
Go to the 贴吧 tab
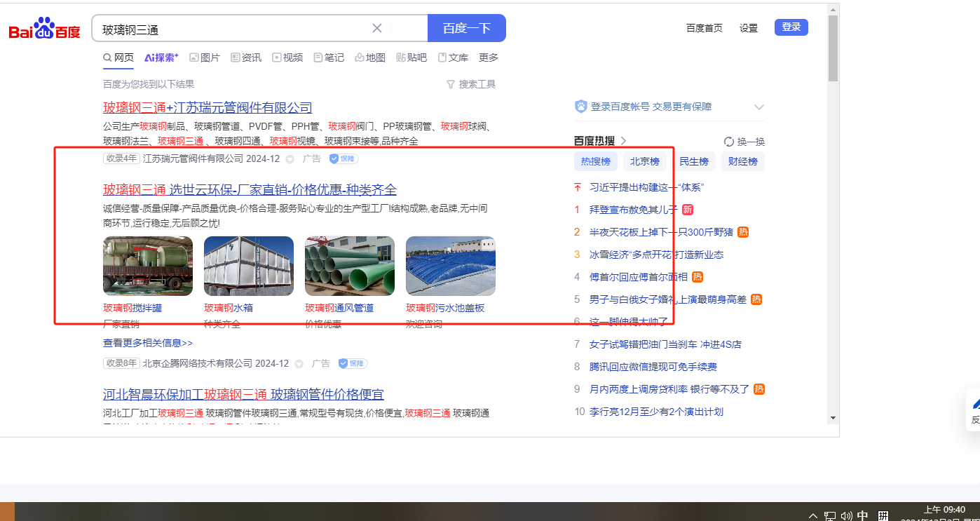pos(411,57)
